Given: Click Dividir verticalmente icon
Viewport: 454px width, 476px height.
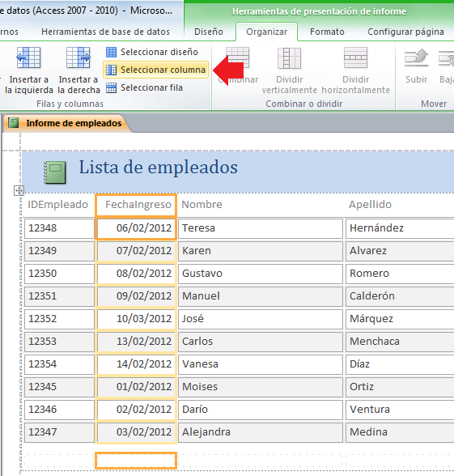Looking at the screenshot, I should pyautogui.click(x=289, y=58).
